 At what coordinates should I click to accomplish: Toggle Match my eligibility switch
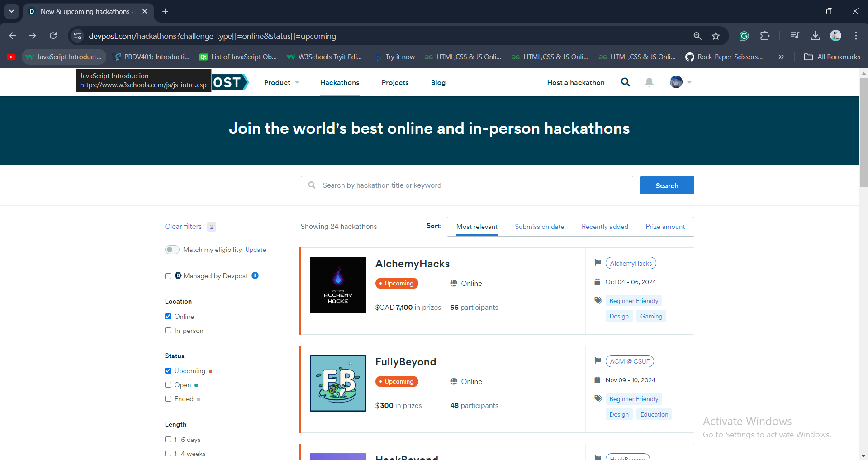[x=172, y=250]
